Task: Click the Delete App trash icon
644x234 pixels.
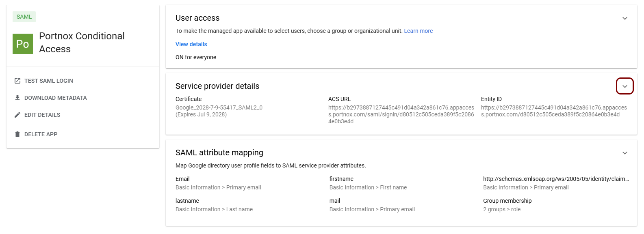Action: point(17,134)
